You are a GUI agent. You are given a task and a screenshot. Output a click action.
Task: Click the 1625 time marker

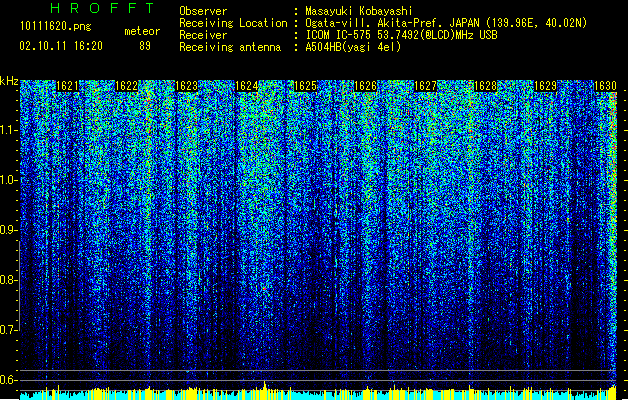(306, 86)
